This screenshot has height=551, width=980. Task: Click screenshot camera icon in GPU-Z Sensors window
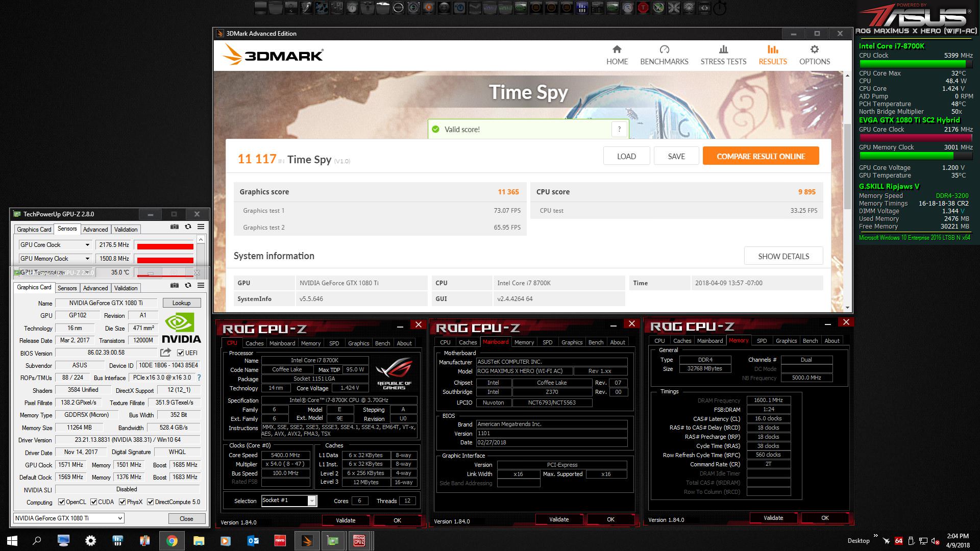[174, 227]
